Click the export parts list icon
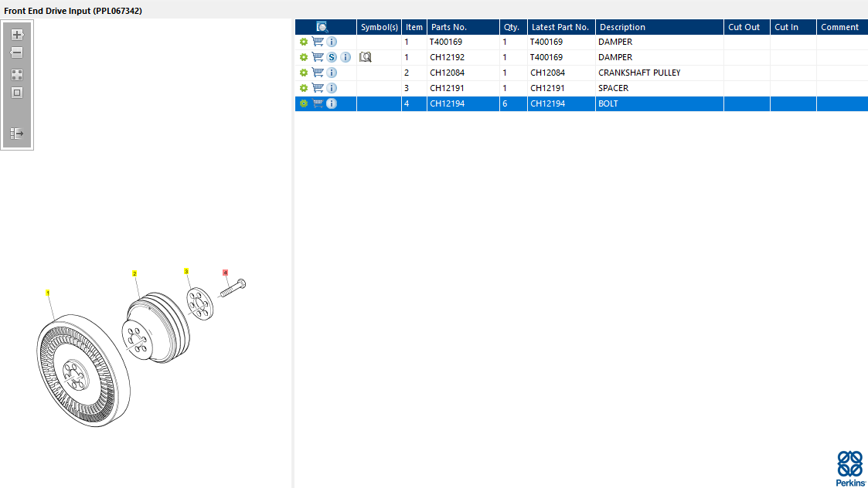This screenshot has width=868, height=488. [17, 134]
